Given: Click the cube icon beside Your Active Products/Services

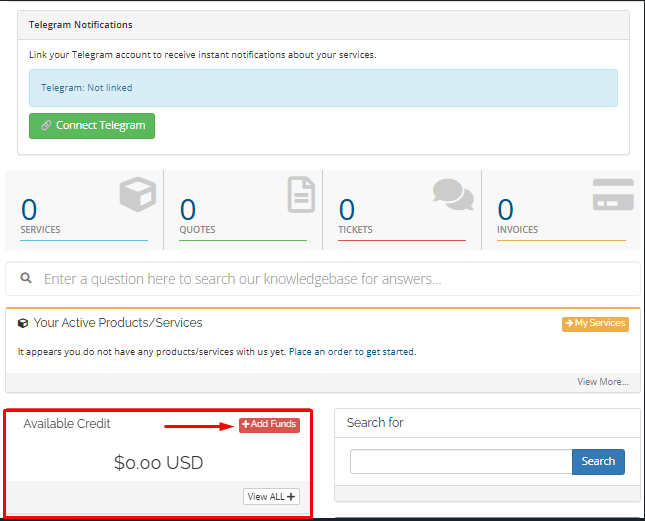Looking at the screenshot, I should (23, 324).
